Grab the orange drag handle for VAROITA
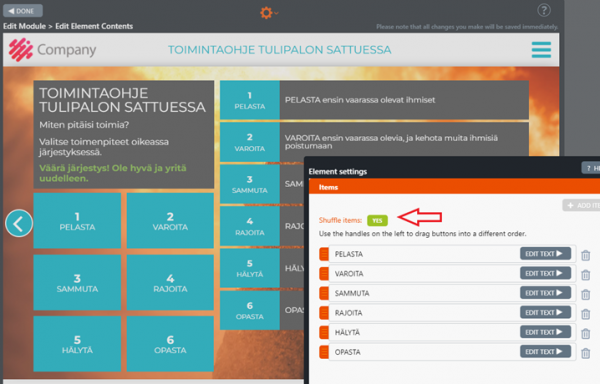 click(324, 273)
